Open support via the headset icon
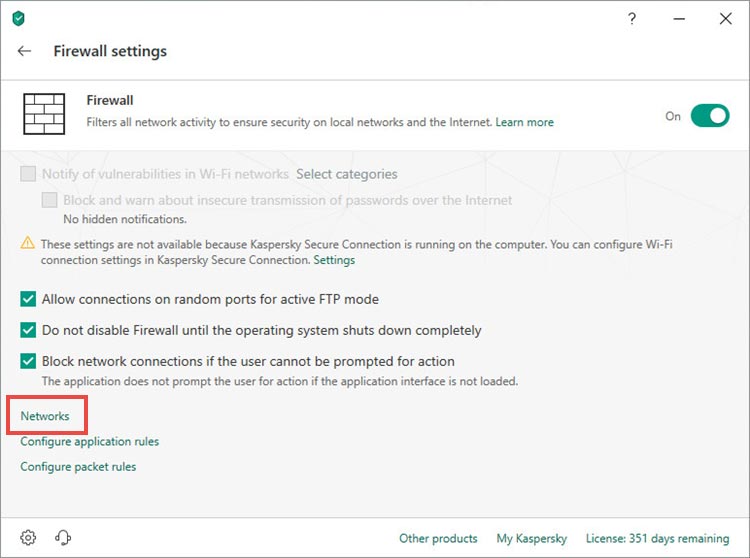 point(63,537)
